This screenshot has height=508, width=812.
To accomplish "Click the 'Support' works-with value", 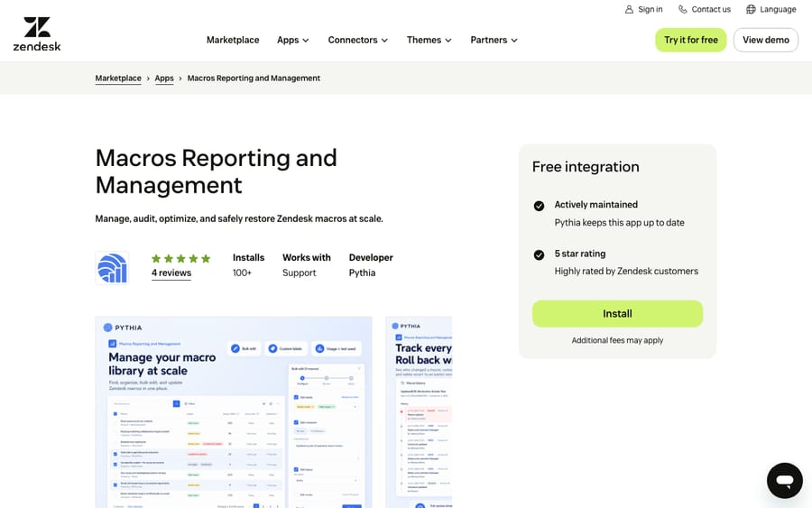I will [299, 272].
